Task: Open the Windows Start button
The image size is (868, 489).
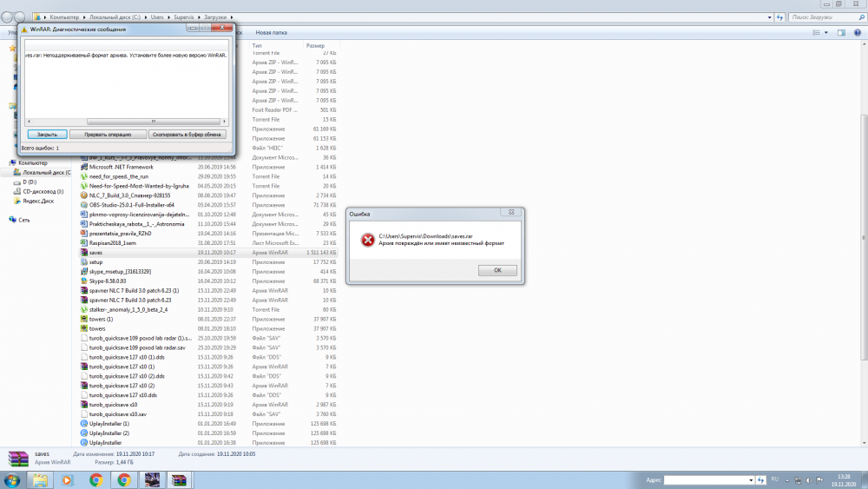Action: tap(11, 479)
